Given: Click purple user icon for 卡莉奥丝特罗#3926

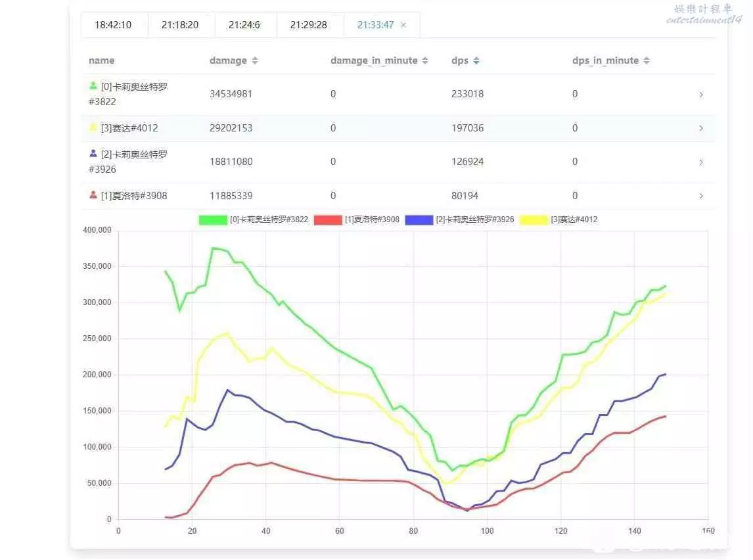Looking at the screenshot, I should 93,154.
